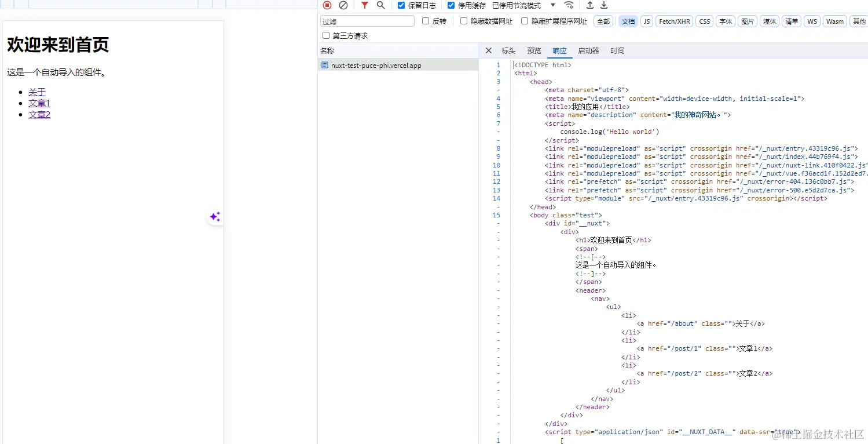Click the console.log('Hello world') code line
The height and width of the screenshot is (444, 868).
pos(610,132)
